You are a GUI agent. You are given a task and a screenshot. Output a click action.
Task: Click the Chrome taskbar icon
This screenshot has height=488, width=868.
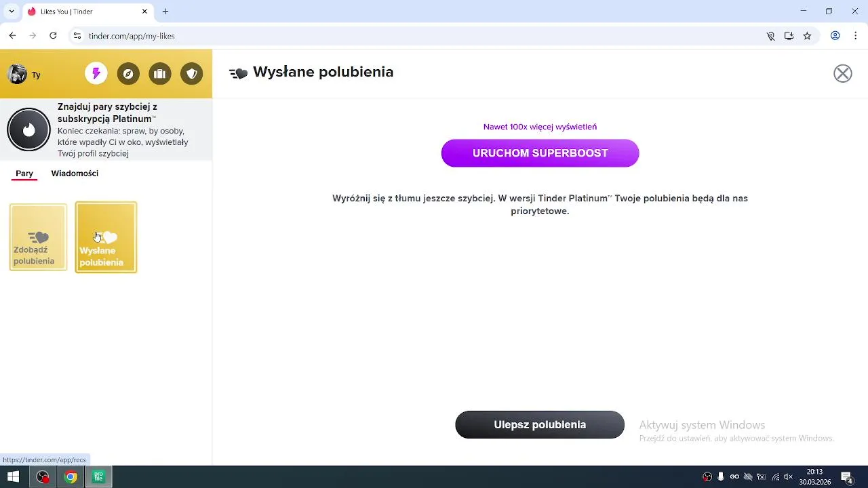71,477
